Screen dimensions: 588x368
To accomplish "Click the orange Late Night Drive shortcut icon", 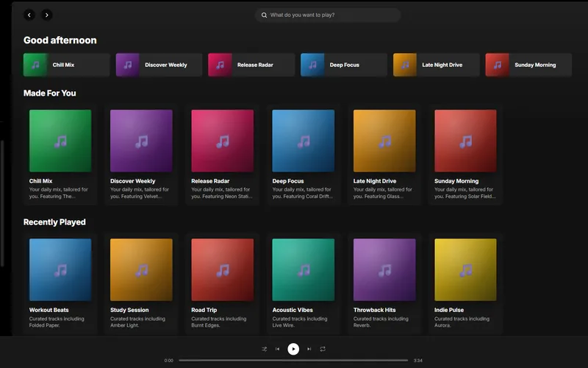I will [x=405, y=65].
